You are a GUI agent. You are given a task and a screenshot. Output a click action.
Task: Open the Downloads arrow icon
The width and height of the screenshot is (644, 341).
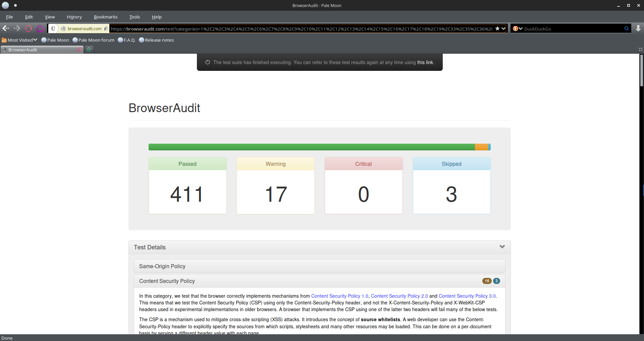tap(638, 29)
